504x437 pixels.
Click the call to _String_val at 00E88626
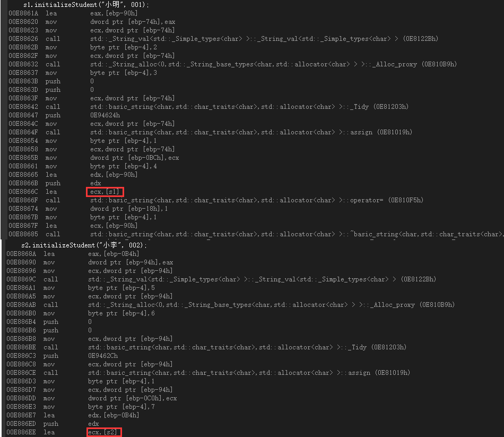(223, 39)
